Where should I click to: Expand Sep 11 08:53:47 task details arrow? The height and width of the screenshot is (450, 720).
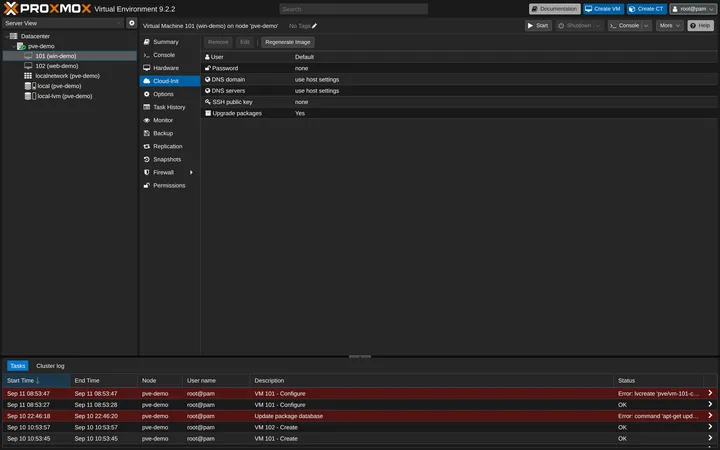[710, 393]
